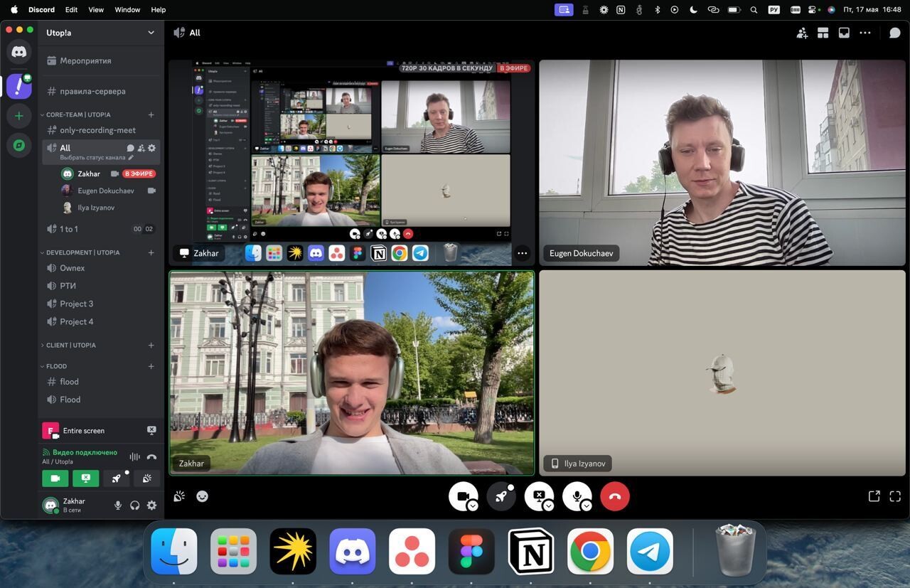Open user settings gear beside Zakhar's profile
Viewport: 910px width, 588px height.
151,505
